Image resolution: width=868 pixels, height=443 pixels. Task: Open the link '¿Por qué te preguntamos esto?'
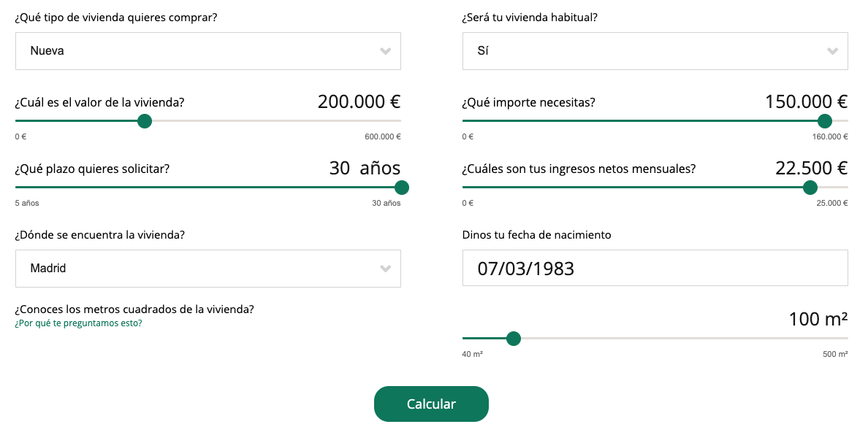pyautogui.click(x=77, y=323)
